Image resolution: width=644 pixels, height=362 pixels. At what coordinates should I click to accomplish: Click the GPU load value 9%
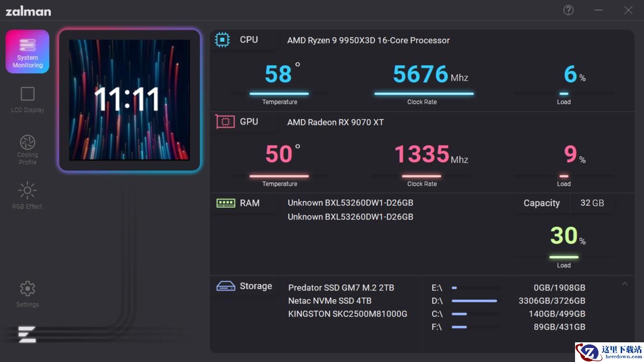pyautogui.click(x=575, y=154)
